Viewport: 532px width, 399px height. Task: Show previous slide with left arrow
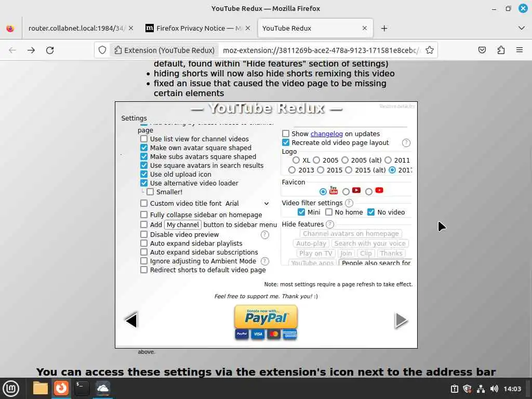(131, 320)
